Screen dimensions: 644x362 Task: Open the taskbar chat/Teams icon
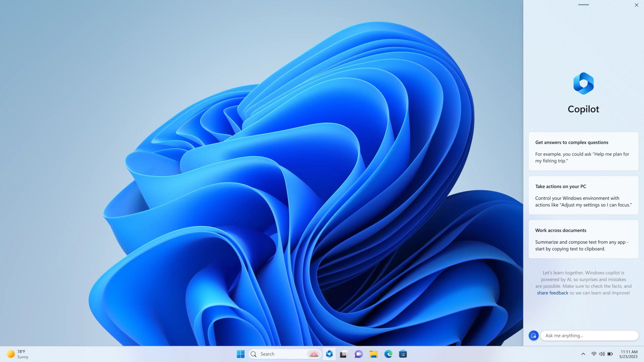click(359, 354)
